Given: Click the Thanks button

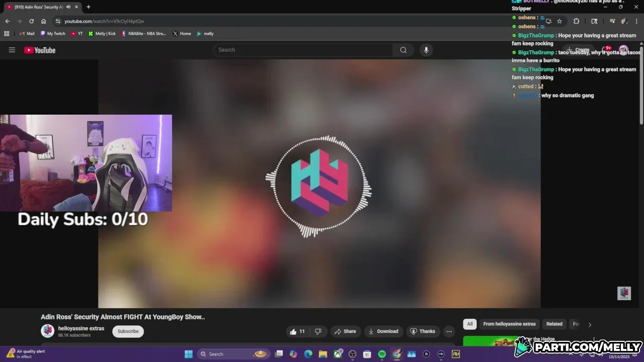Looking at the screenshot, I should [423, 331].
